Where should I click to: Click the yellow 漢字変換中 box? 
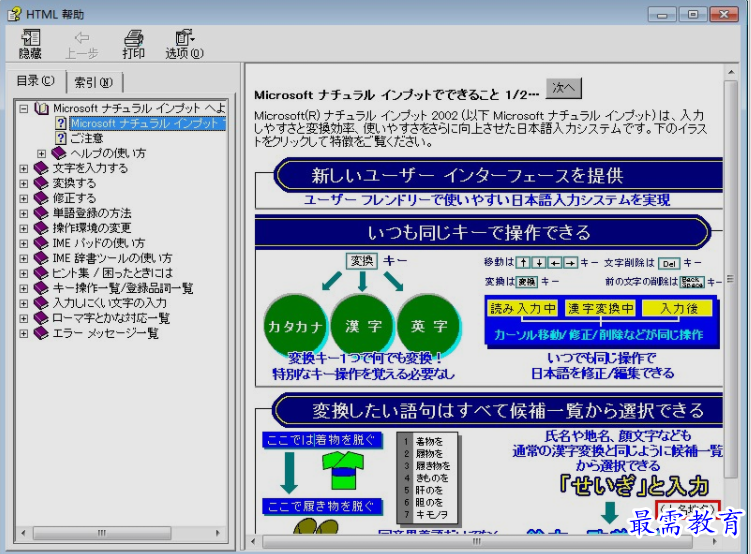(600, 308)
